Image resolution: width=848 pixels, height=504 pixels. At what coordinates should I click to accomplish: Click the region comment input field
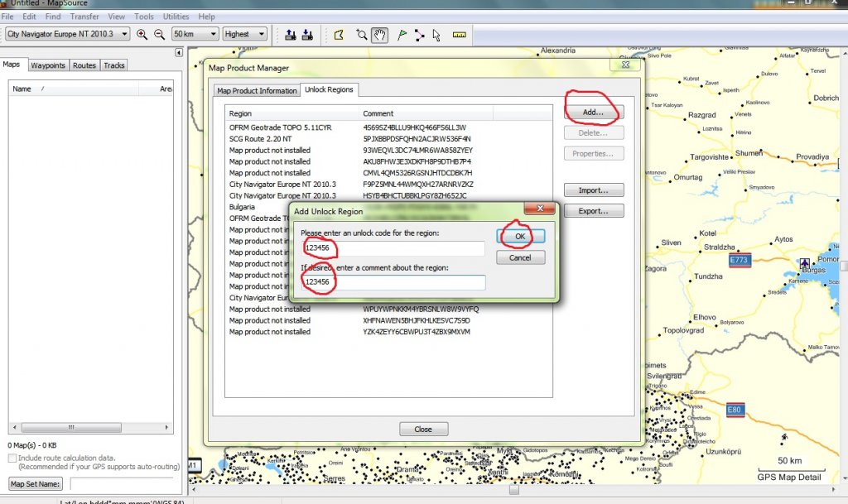click(393, 282)
